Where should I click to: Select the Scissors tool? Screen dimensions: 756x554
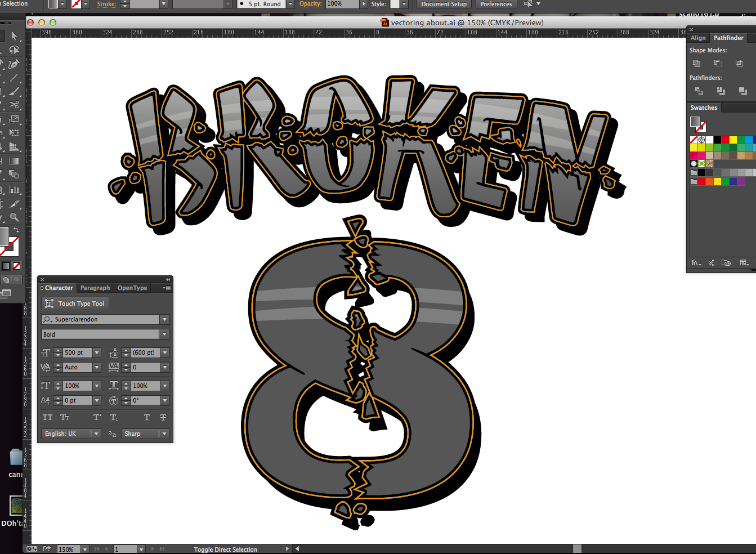click(14, 105)
